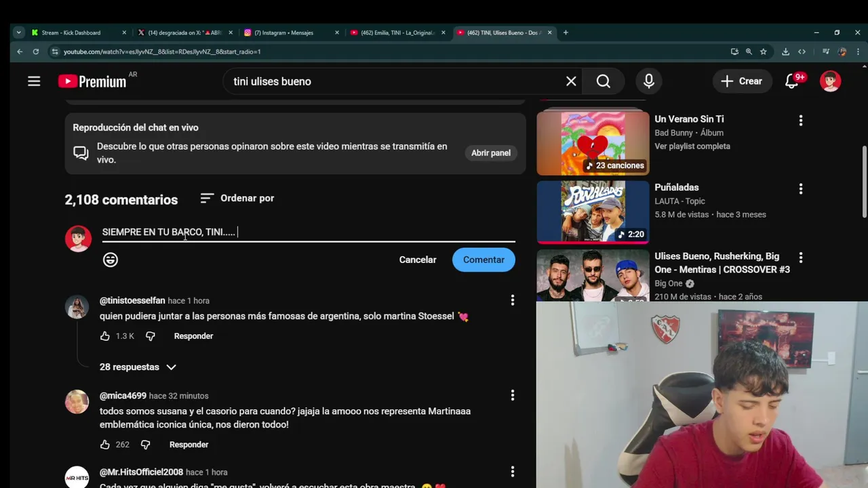Open the Mentiras CROSSOVER #3 thumbnail
The width and height of the screenshot is (868, 488).
593,276
